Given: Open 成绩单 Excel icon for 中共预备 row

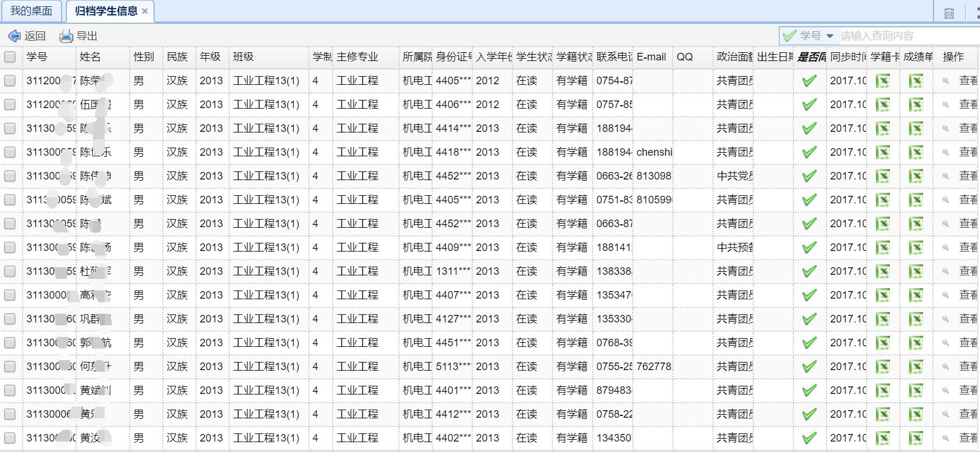Looking at the screenshot, I should point(916,247).
